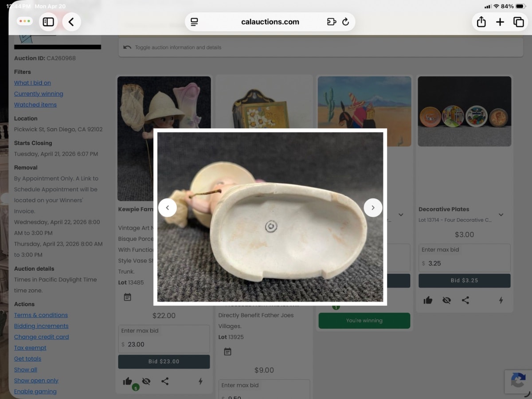Open the 'Watched items' filter
Image resolution: width=532 pixels, height=399 pixels.
[x=35, y=105]
